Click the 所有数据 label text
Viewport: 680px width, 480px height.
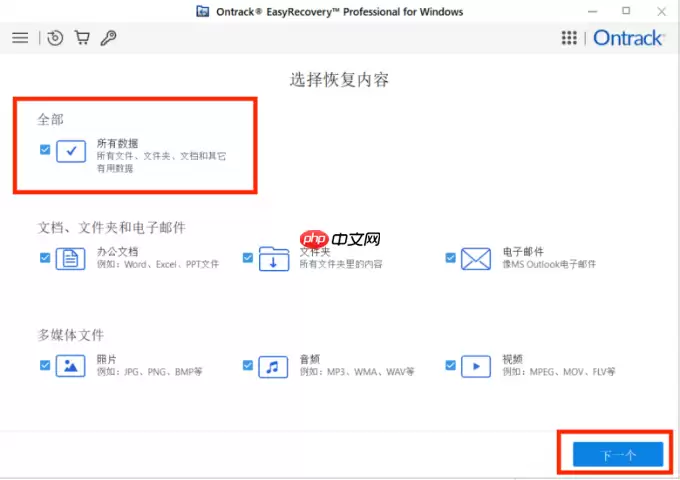(x=117, y=144)
